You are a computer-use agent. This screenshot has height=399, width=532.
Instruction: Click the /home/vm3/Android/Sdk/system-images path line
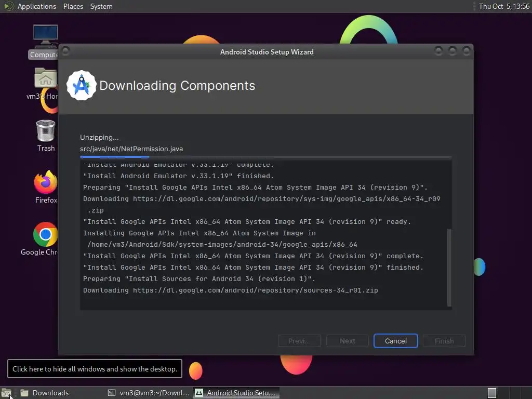222,244
